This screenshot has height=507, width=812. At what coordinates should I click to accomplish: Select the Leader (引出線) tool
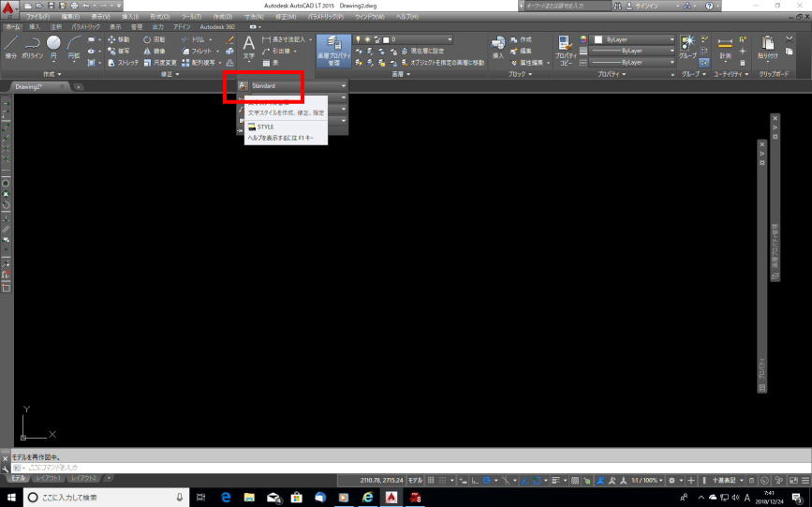[276, 51]
